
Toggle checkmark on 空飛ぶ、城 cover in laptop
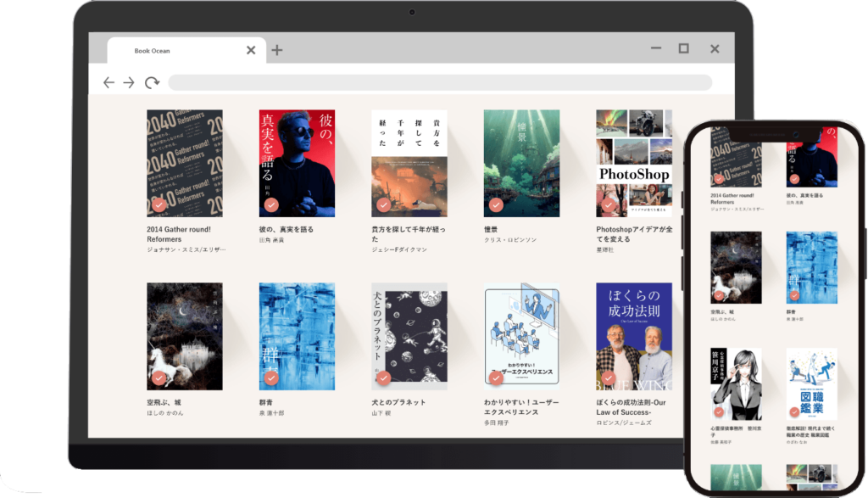point(159,378)
